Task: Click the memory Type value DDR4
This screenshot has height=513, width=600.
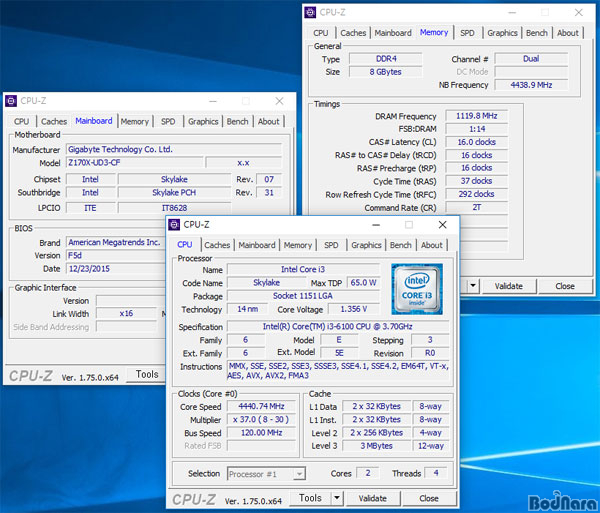Action: (386, 59)
